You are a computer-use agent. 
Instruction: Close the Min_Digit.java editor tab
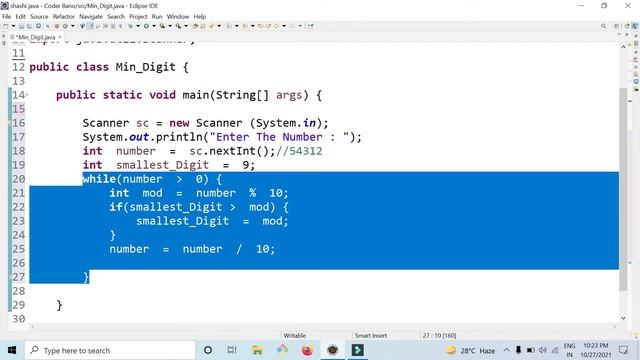click(60, 37)
